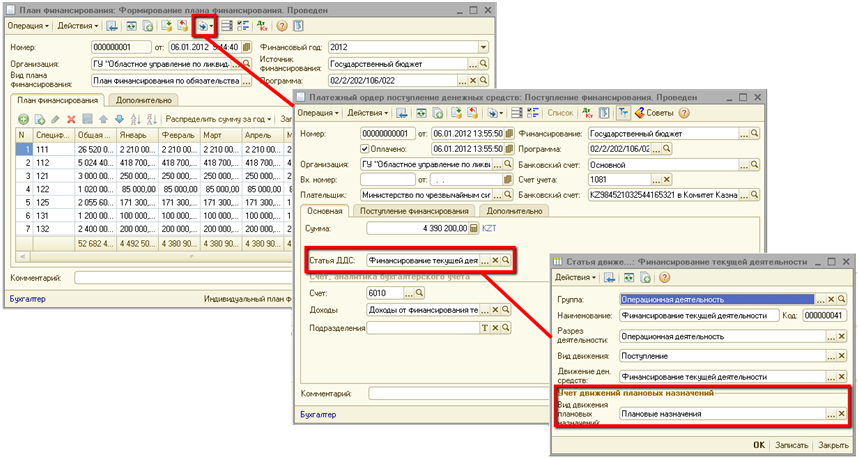
Task: Click magnifier icon next to Статья ДДС field
Action: coord(507,260)
